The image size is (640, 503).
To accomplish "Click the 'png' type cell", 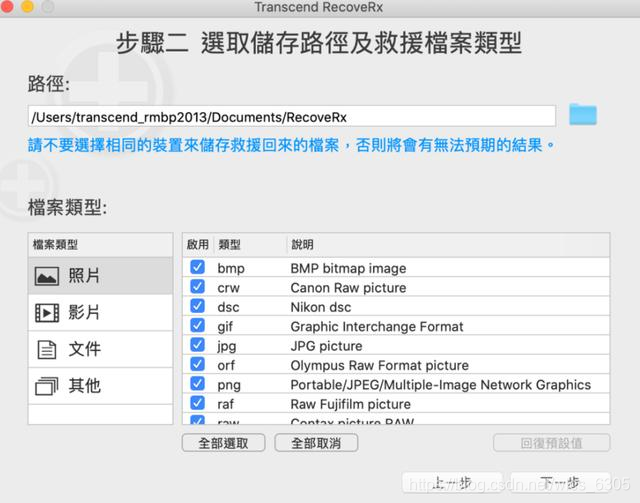I will [x=229, y=385].
